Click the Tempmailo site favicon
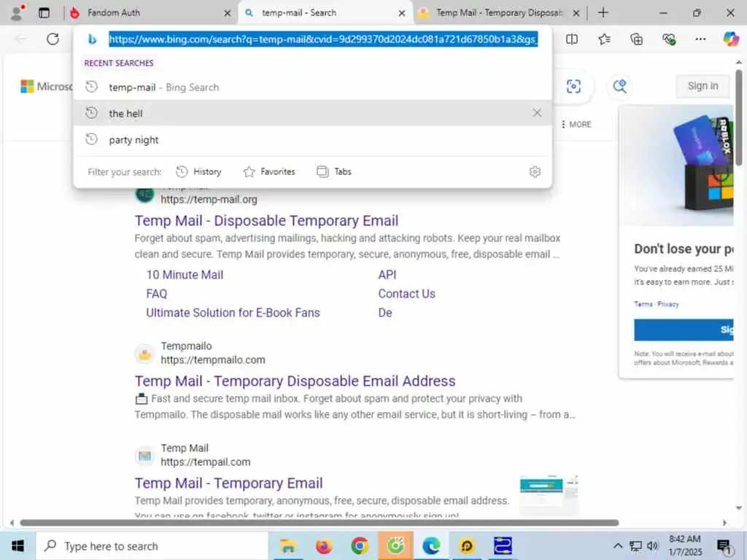This screenshot has width=747, height=560. 145,354
